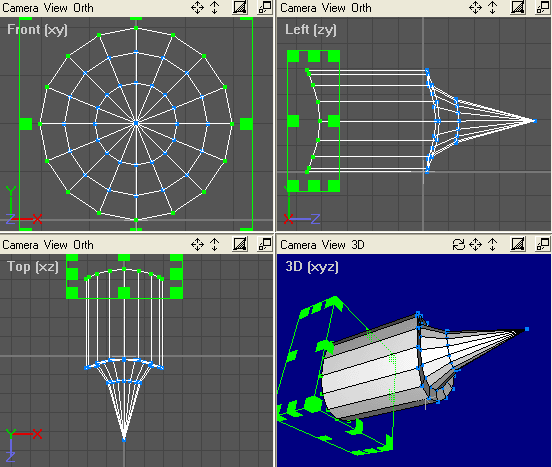Toggle shading mode icon in the 3D viewport
Viewport: 552px width, 467px height.
point(518,244)
